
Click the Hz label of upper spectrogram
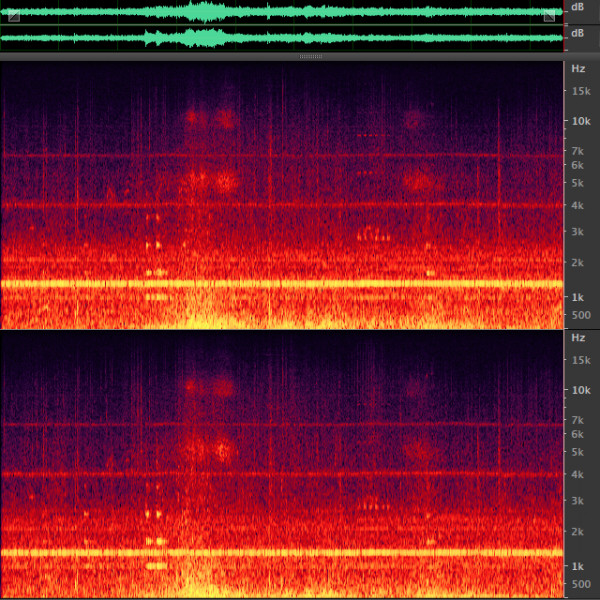pyautogui.click(x=578, y=69)
